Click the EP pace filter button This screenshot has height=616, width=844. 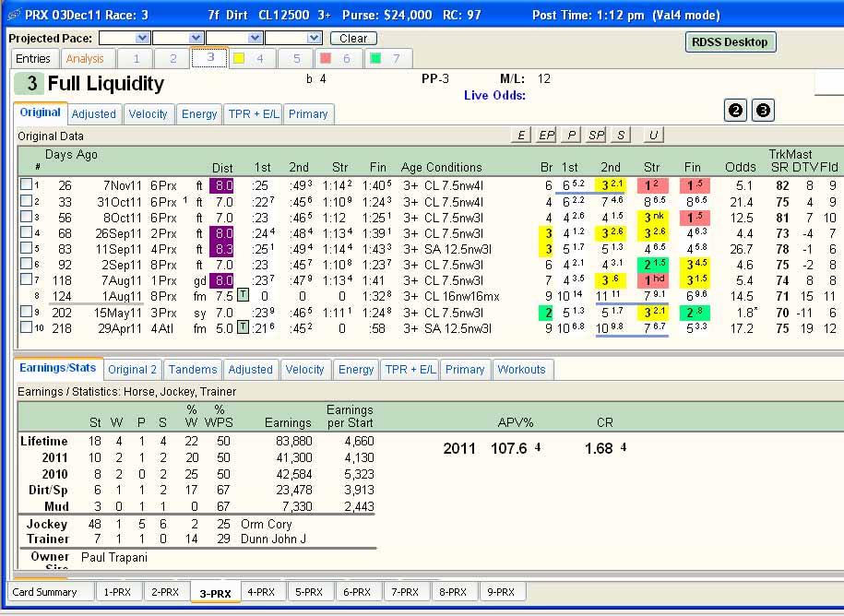click(x=546, y=135)
